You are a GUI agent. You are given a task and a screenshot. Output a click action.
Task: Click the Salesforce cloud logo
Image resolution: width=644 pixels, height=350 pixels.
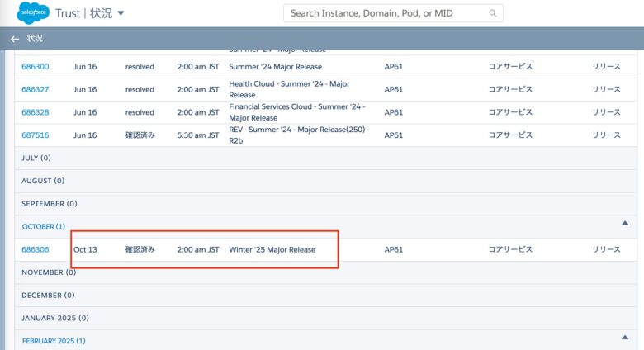click(x=33, y=12)
